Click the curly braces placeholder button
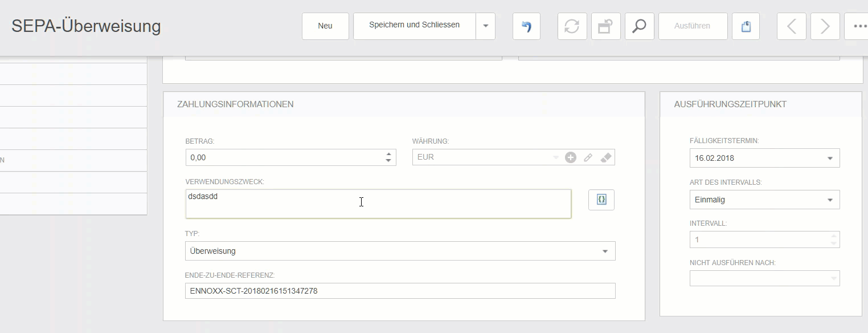 601,200
